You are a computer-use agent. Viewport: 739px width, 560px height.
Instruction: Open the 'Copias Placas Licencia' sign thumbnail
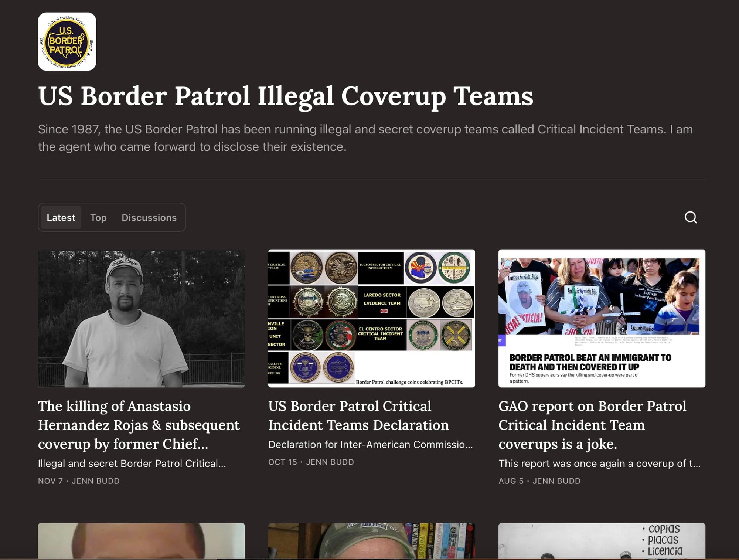[x=602, y=540]
